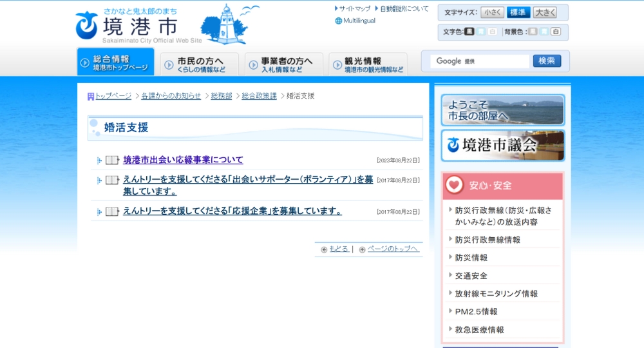Click the 検索 search button

coord(547,61)
